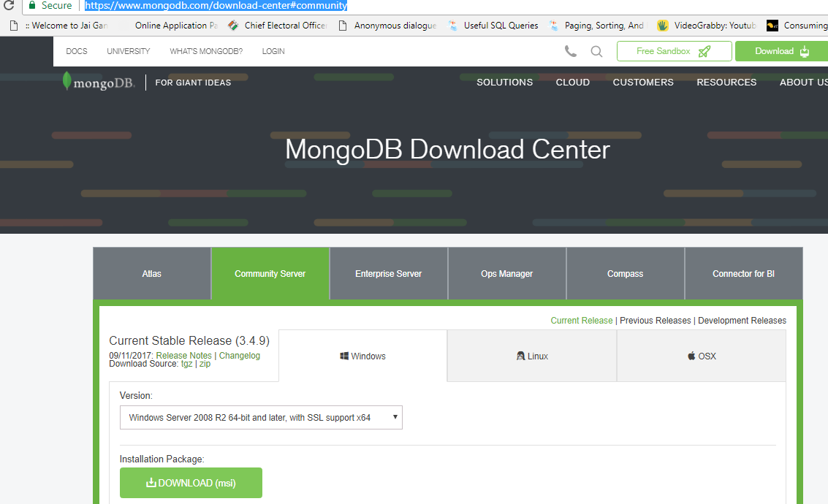The width and height of the screenshot is (828, 504).
Task: Click the MongoDB Download Center heading
Action: tap(447, 150)
